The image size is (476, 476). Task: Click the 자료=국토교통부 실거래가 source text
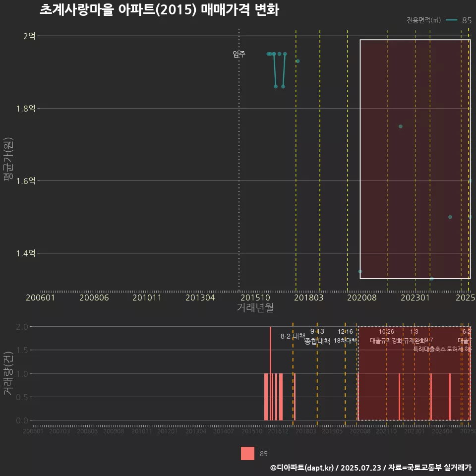click(430, 468)
